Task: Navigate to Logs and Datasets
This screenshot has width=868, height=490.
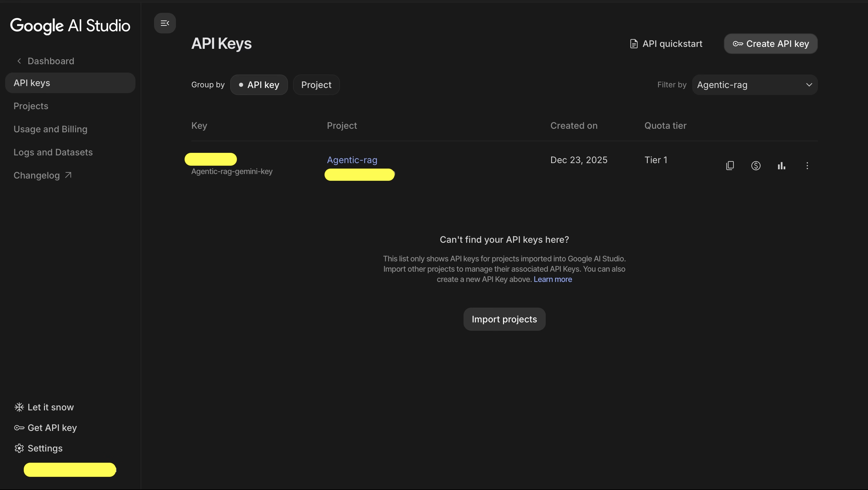Action: [x=53, y=152]
